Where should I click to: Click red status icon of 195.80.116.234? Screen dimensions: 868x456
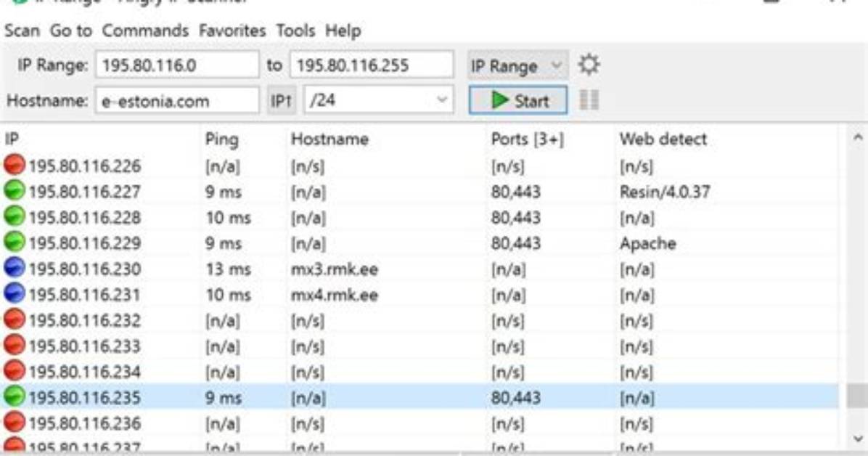point(15,370)
